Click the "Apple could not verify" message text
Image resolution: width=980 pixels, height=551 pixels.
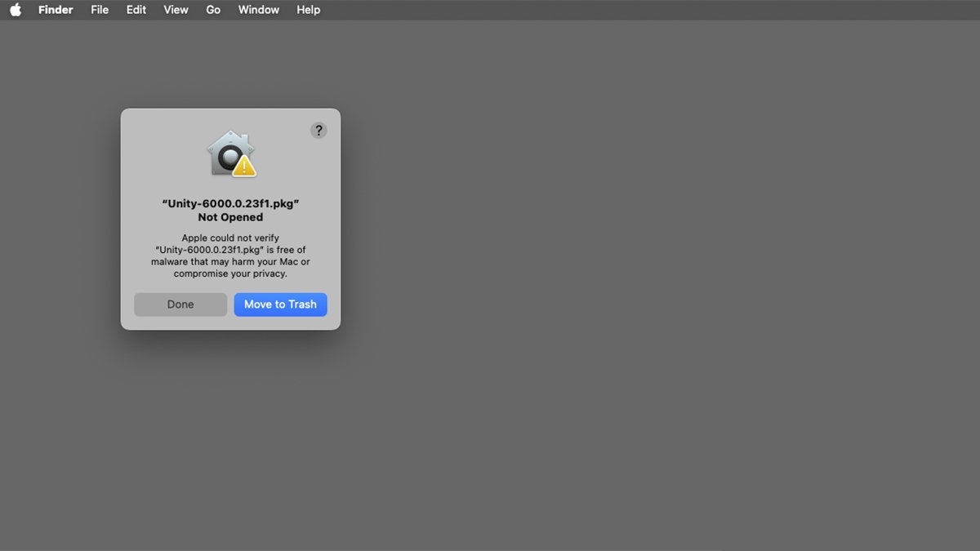(230, 256)
